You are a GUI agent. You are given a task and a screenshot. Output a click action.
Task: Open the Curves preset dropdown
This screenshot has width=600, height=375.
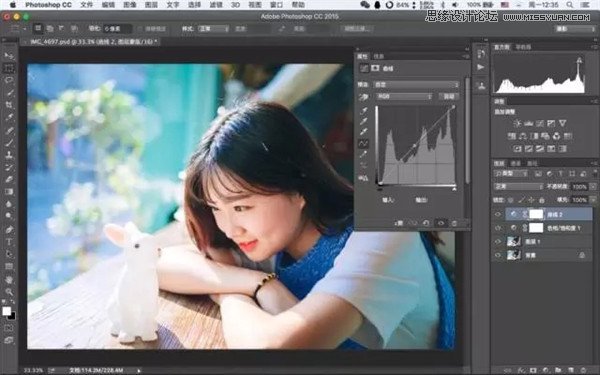(x=416, y=85)
